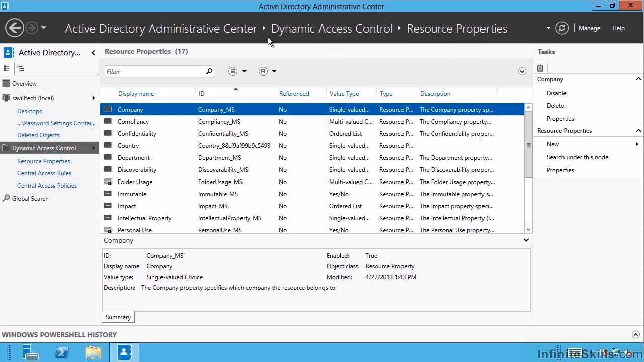Expand Windows PowerShell History panel
This screenshot has height=362, width=644.
(636, 335)
